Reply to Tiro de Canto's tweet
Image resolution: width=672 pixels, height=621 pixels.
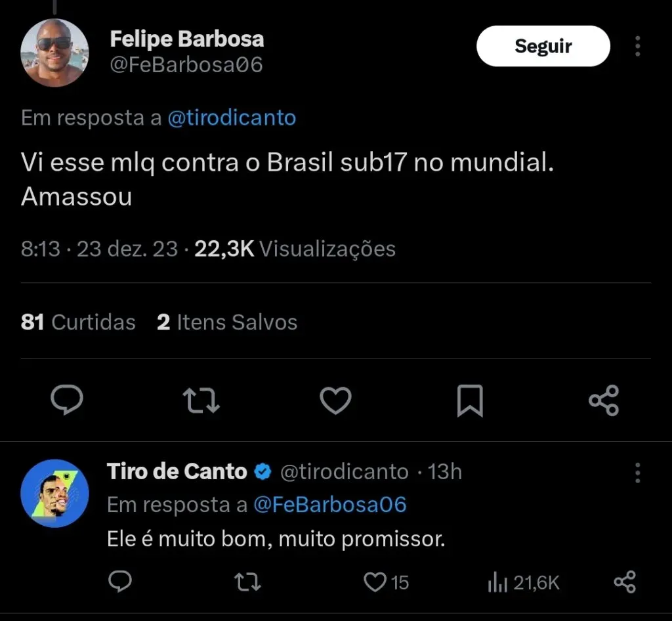click(119, 582)
